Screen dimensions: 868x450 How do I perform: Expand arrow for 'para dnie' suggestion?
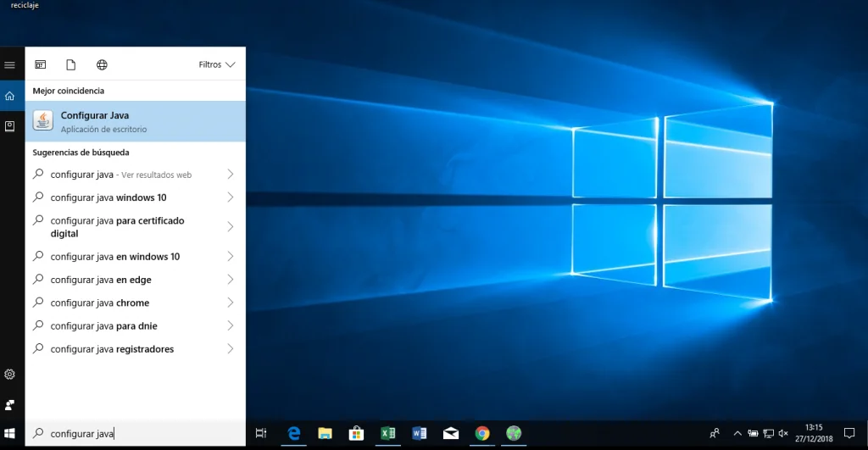231,326
